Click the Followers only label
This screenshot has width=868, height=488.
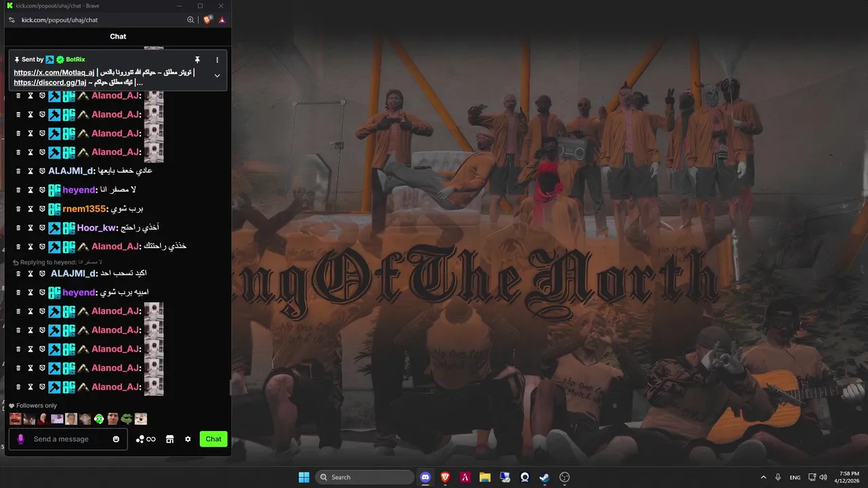(x=37, y=405)
